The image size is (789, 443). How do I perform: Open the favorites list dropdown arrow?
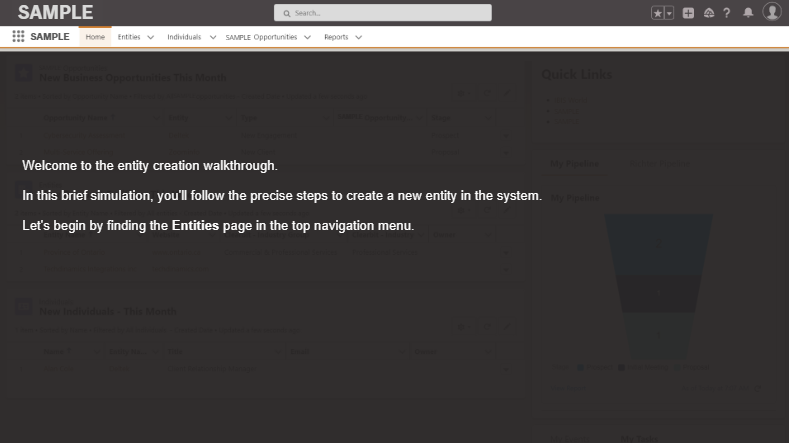[669, 13]
